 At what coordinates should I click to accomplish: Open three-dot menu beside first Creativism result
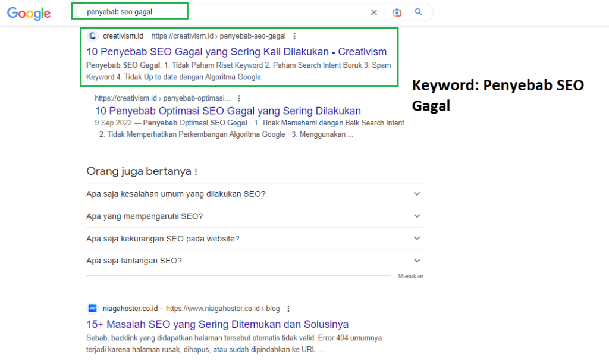(x=294, y=36)
